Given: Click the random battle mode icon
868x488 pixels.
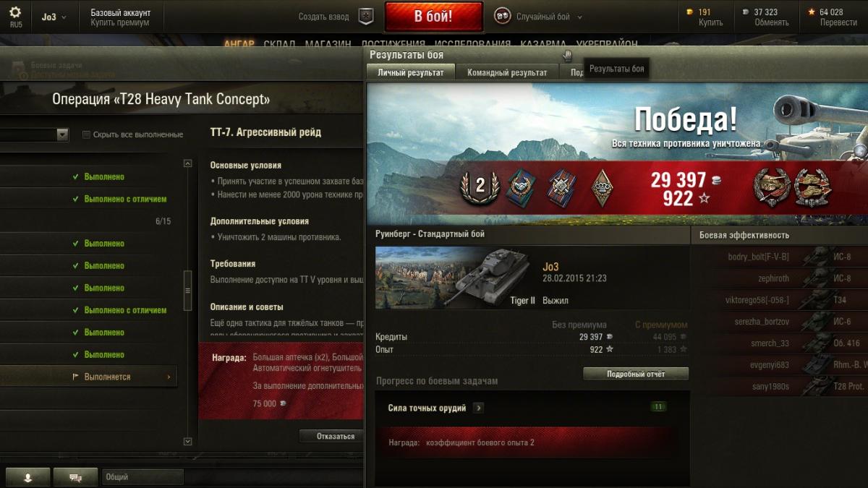Looking at the screenshot, I should [x=501, y=16].
